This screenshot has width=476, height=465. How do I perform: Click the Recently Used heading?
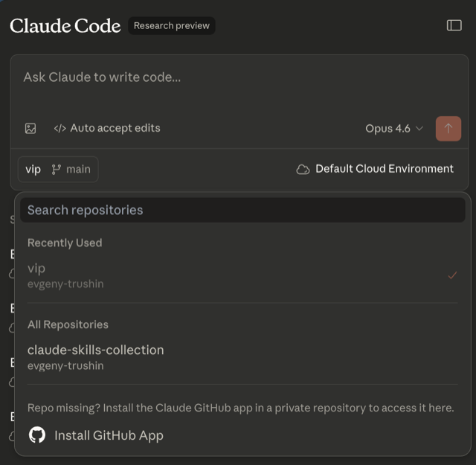point(65,243)
